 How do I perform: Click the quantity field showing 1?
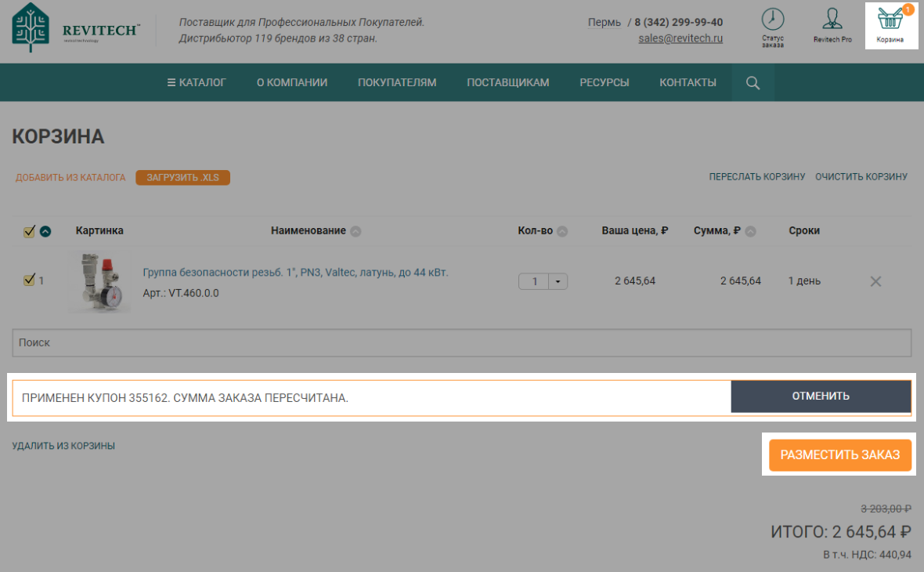(x=534, y=281)
